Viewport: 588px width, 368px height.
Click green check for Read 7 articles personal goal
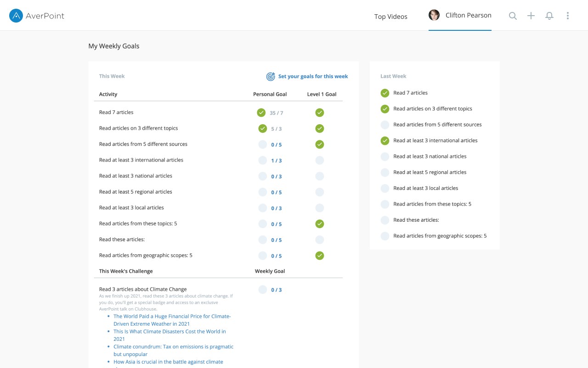[x=261, y=113]
